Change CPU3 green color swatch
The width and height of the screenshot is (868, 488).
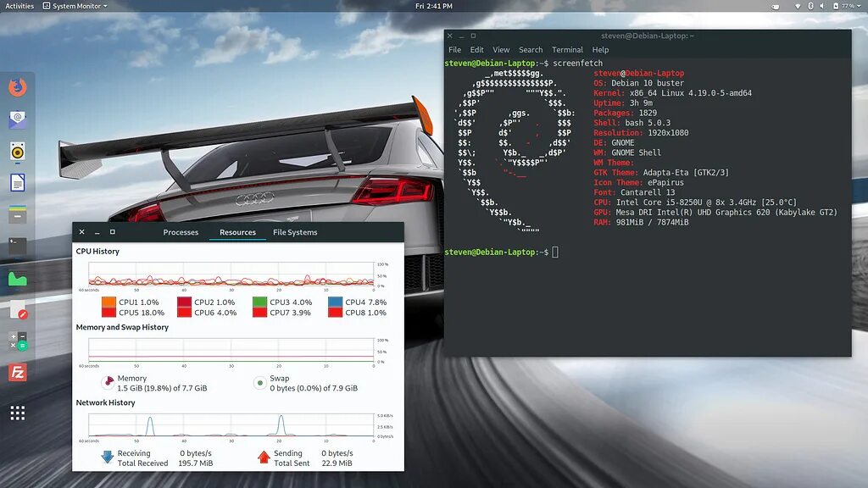pos(259,302)
